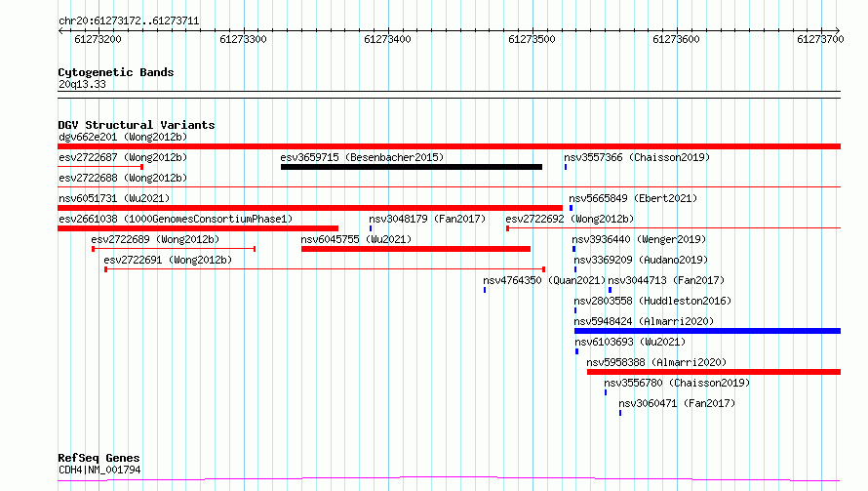The image size is (868, 491).
Task: Click the nsv3369209 (Audano2019) label
Action: click(x=641, y=260)
